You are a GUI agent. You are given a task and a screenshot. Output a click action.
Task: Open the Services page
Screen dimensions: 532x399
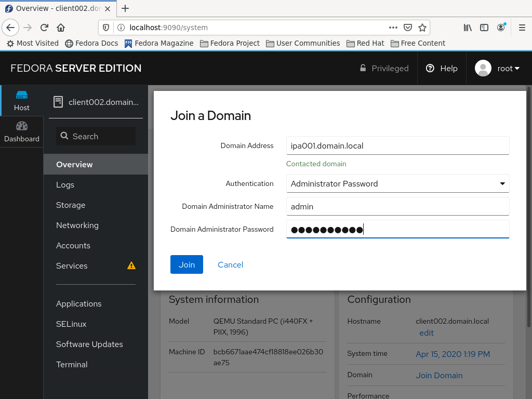point(96,265)
